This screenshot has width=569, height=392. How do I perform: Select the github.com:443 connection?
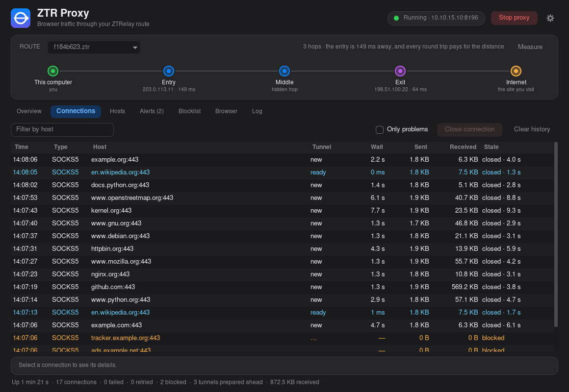283,287
